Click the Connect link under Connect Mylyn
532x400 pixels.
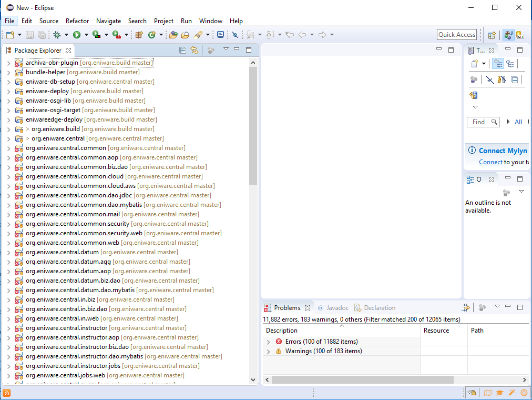tap(490, 162)
